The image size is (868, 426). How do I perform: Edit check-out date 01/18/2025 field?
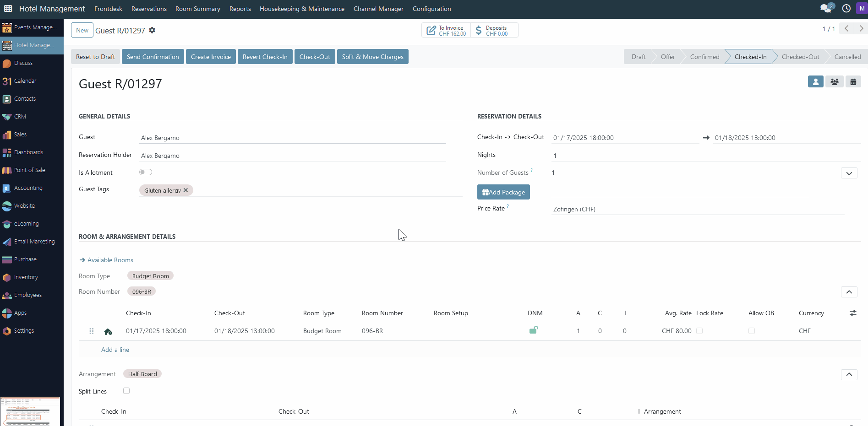coord(787,138)
